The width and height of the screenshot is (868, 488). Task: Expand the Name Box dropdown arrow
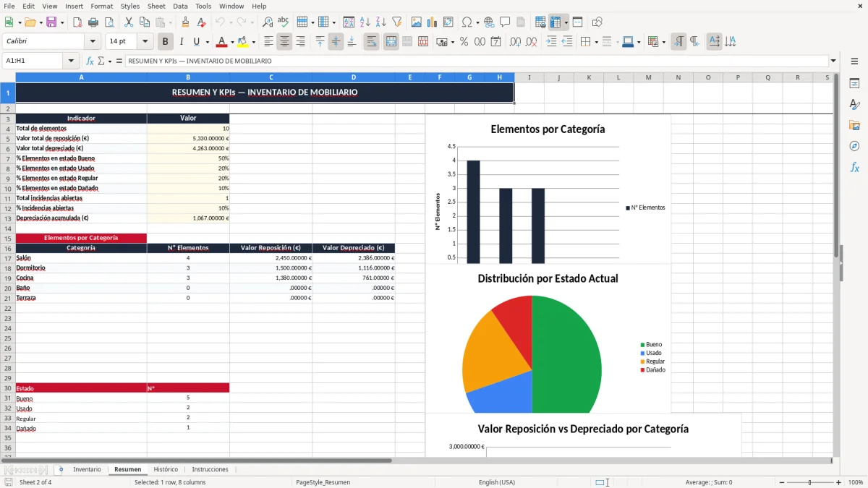tap(71, 61)
